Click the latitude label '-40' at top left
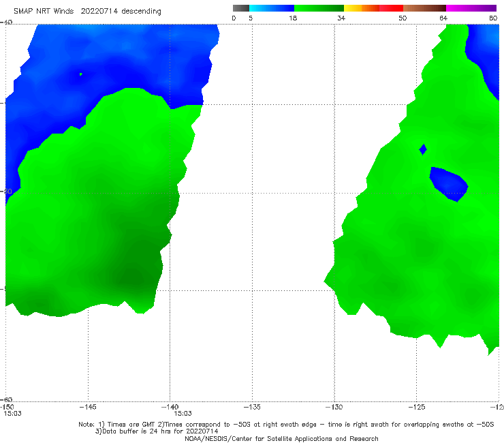Image resolution: width=504 pixels, height=443 pixels. point(6,22)
